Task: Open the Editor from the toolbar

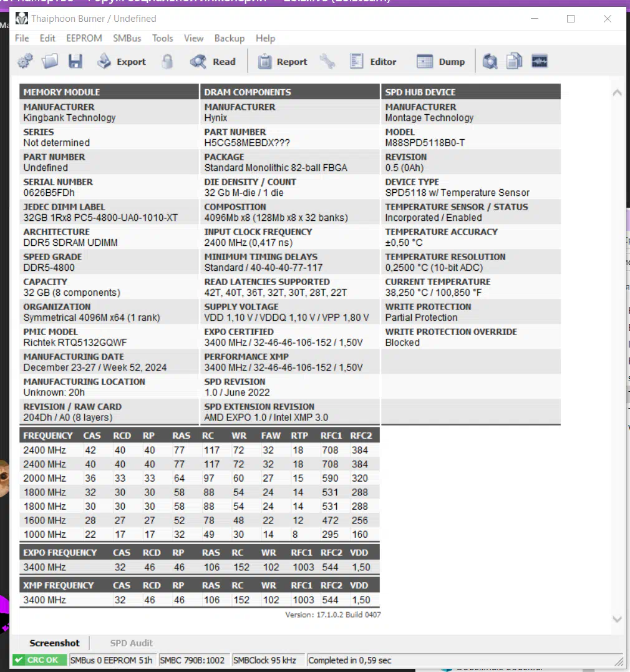Action: pyautogui.click(x=373, y=61)
